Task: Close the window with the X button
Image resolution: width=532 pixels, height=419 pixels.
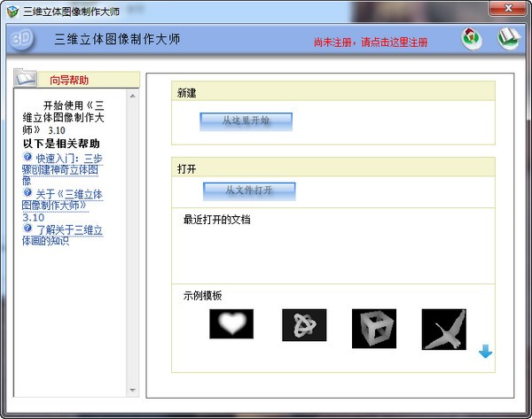Action: pyautogui.click(x=508, y=8)
